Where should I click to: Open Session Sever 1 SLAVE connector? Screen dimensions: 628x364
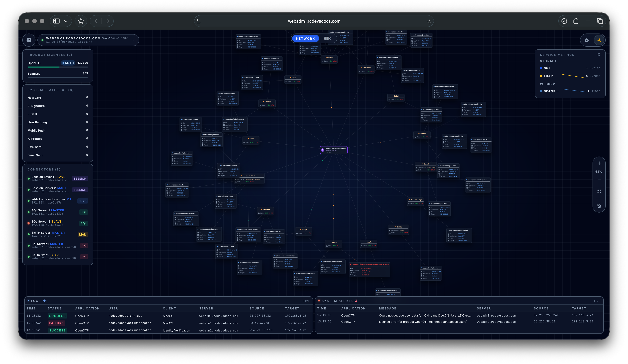[58, 179]
